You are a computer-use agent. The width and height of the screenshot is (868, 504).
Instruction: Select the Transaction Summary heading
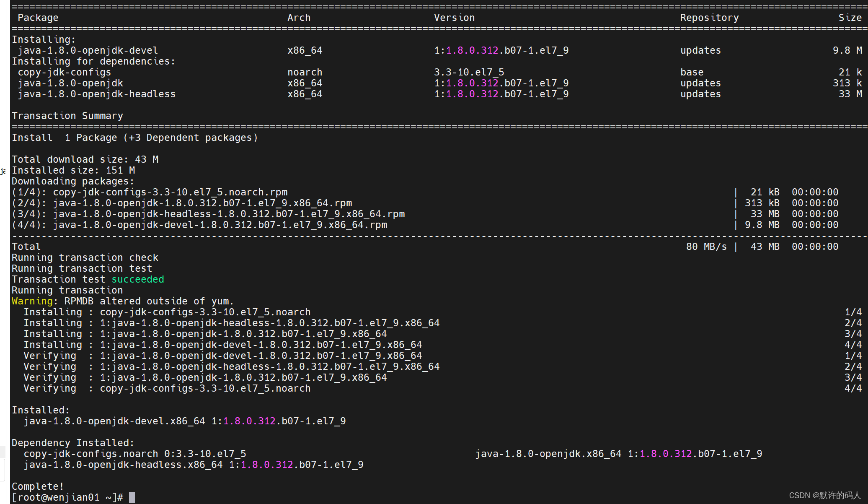[x=67, y=116]
